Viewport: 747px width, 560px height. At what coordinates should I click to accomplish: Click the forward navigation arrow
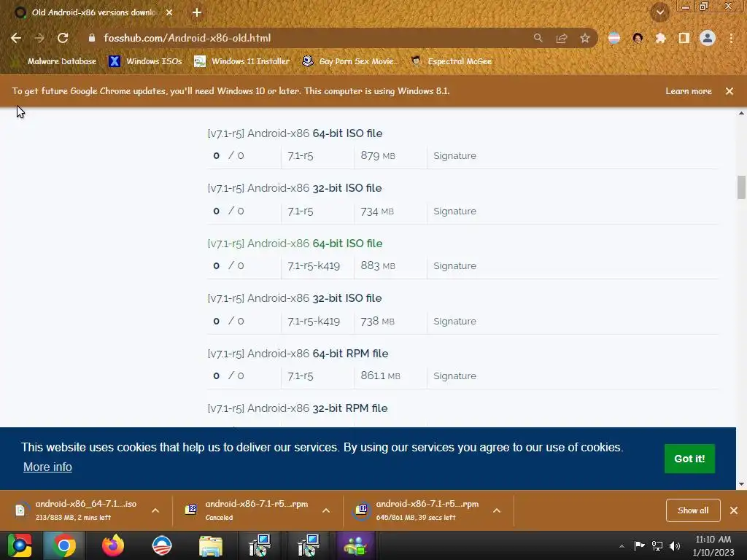[39, 38]
